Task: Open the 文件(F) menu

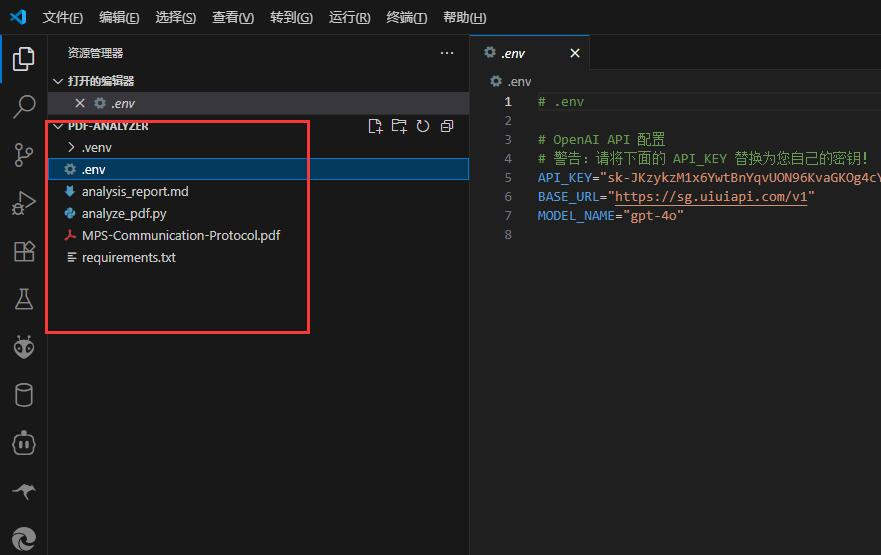Action: tap(62, 17)
